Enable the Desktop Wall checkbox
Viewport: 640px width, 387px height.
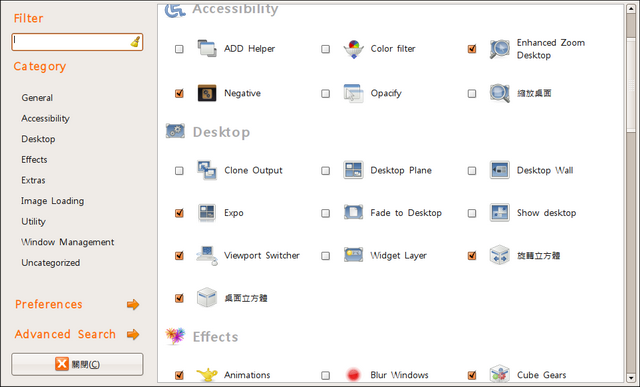[472, 171]
